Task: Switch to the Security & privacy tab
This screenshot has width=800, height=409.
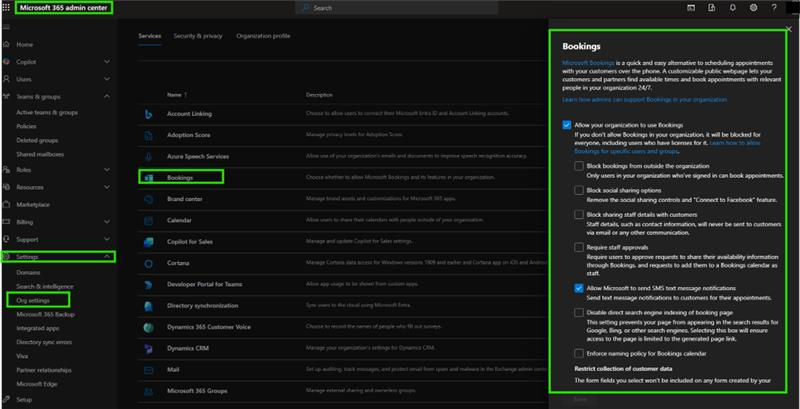Action: point(198,36)
